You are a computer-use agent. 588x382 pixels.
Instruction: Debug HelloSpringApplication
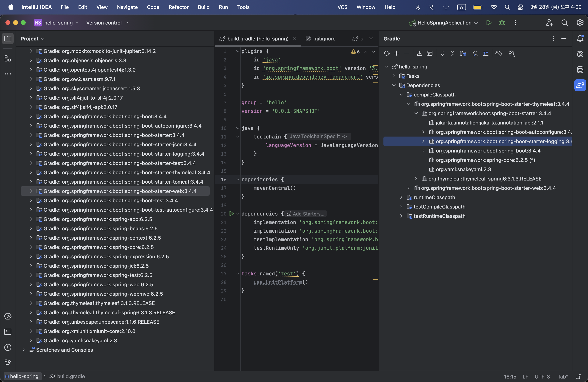pos(502,23)
